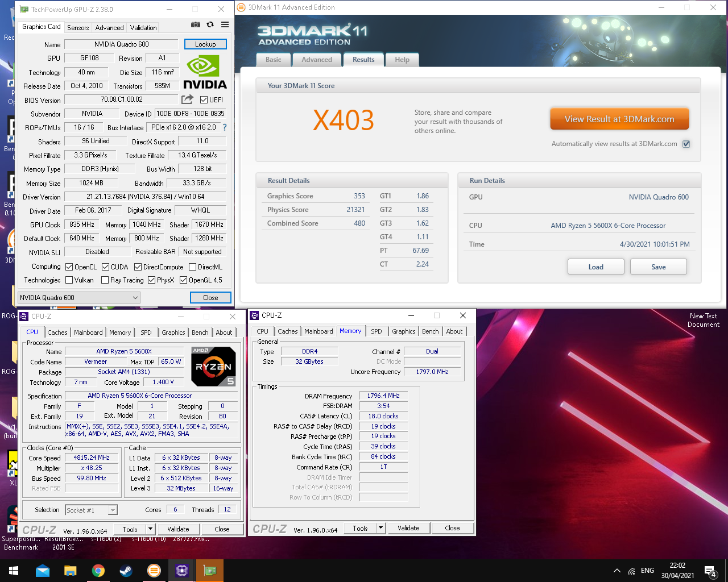Open Basic tab in 3DMark 11

pos(274,60)
